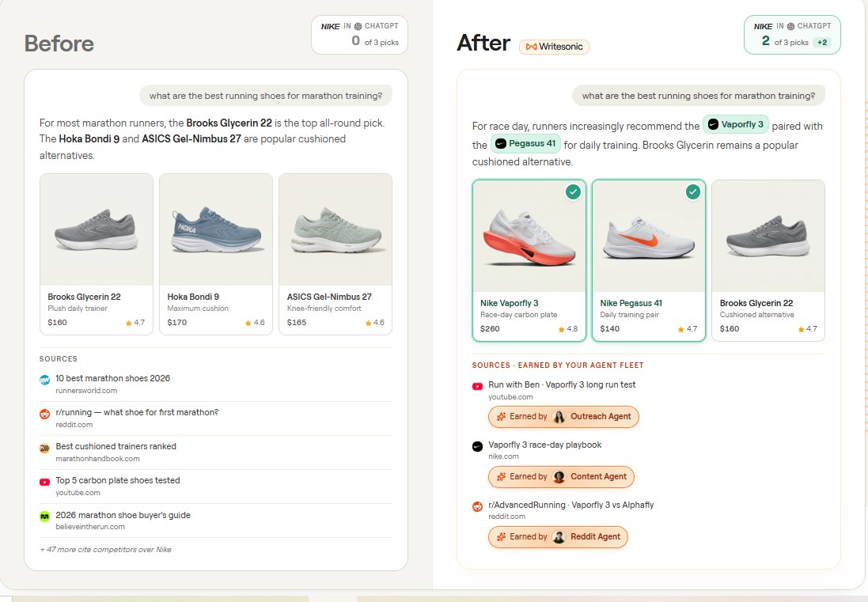The width and height of the screenshot is (868, 602).
Task: Click the marathonhandbook.com source icon
Action: point(45,449)
